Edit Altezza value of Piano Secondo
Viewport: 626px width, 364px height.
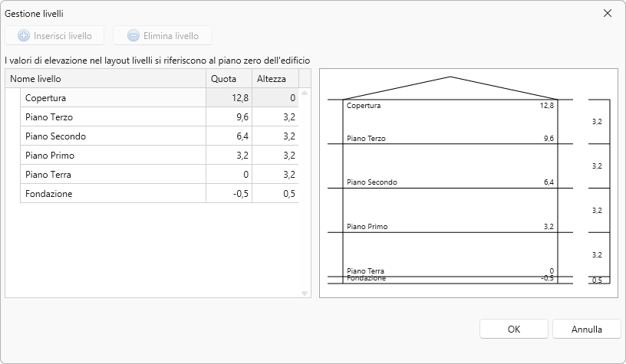point(274,136)
